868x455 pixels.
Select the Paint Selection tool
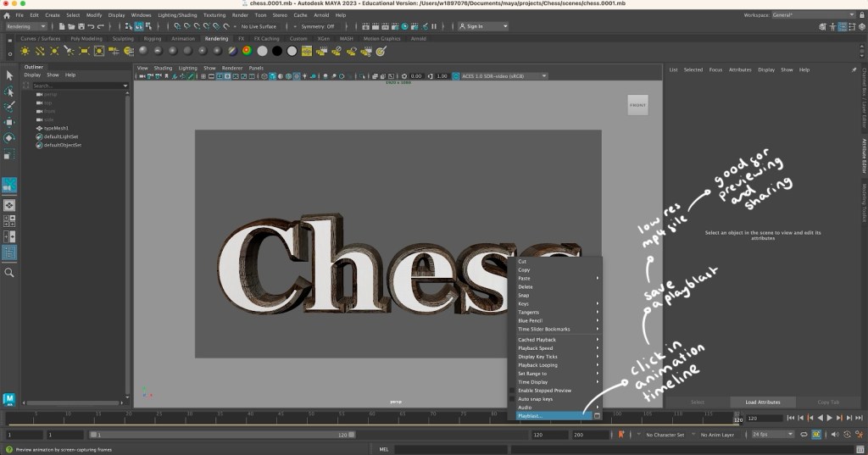pos(9,107)
